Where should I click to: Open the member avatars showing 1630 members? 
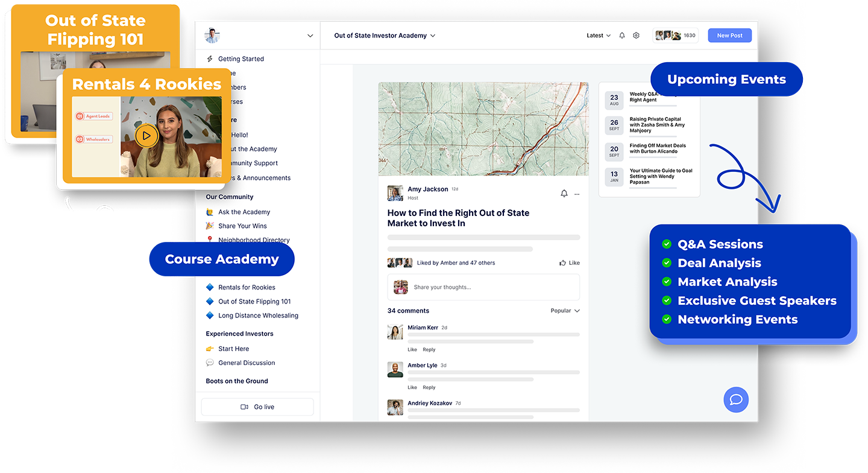pos(675,36)
